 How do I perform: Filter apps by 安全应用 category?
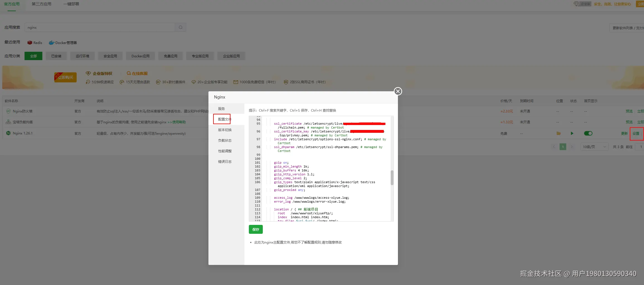pos(110,56)
